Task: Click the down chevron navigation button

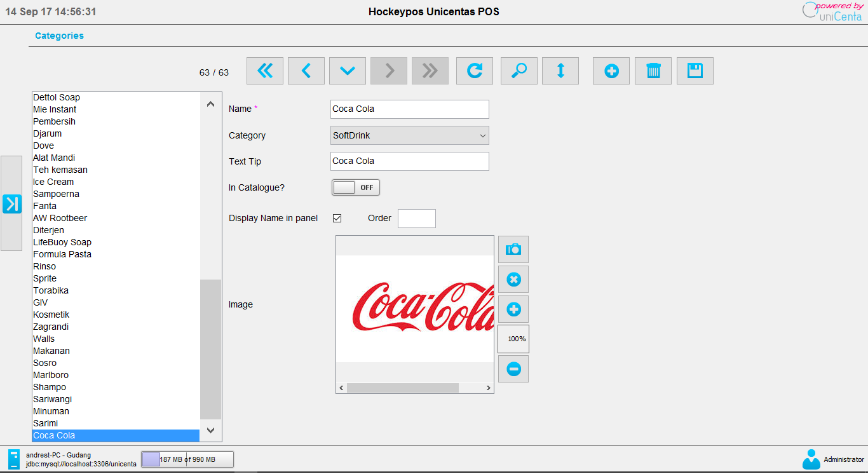Action: click(x=348, y=71)
